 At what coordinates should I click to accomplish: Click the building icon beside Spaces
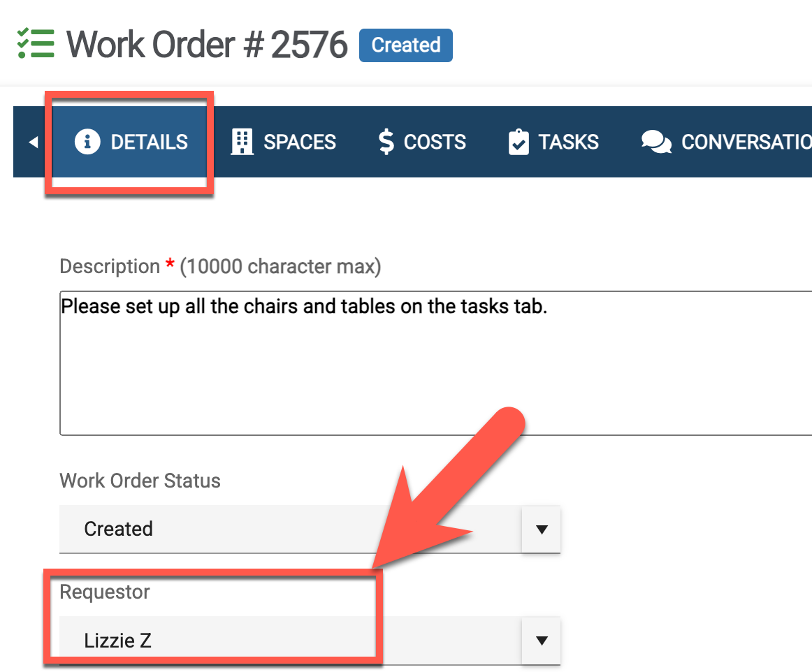pos(242,142)
